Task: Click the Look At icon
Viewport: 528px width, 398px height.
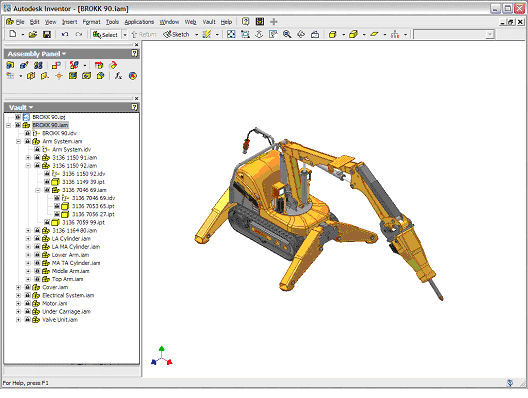Action: (273, 34)
